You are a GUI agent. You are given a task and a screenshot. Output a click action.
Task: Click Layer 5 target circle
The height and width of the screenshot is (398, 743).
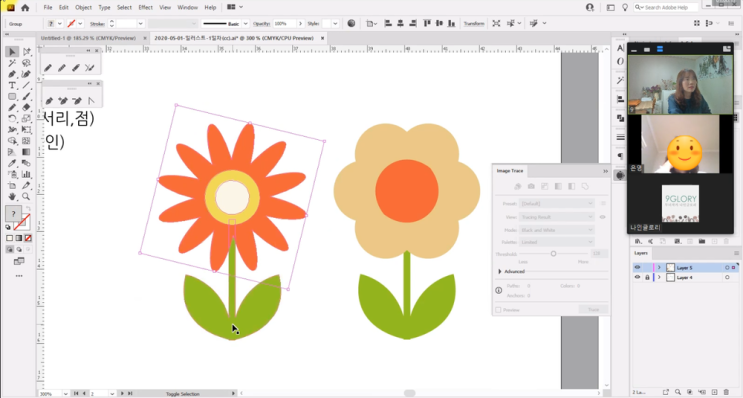[x=727, y=268]
